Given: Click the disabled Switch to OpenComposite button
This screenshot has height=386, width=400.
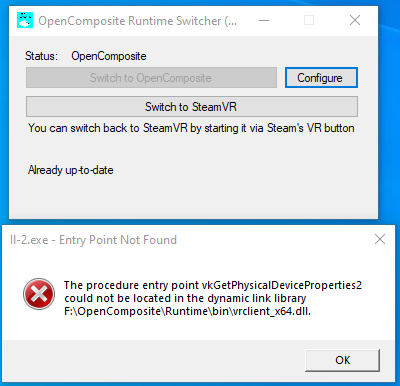Looking at the screenshot, I should click(x=151, y=78).
